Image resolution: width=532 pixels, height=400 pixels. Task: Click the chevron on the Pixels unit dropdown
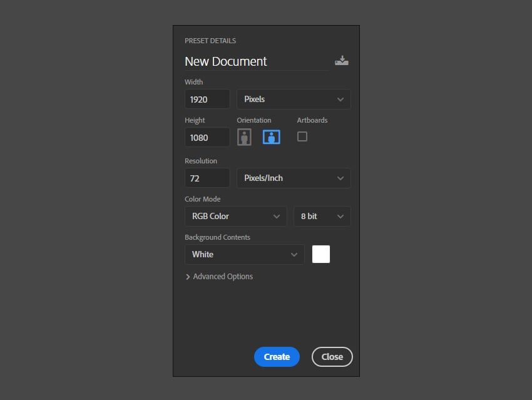click(x=340, y=99)
